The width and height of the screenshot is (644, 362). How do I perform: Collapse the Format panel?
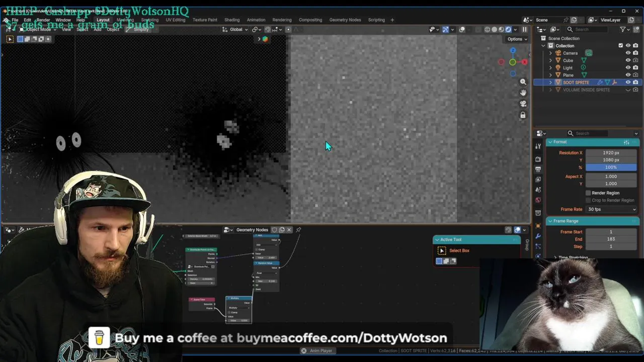[550, 142]
